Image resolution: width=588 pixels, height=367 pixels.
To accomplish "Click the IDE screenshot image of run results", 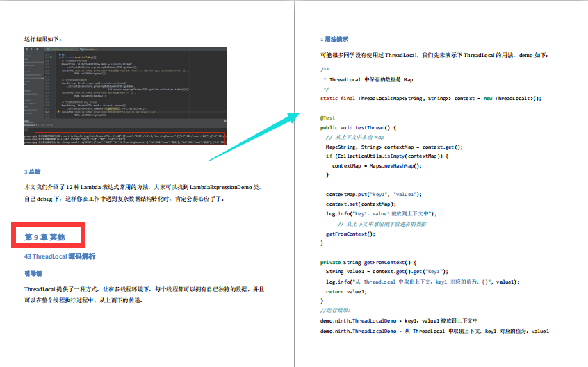I will click(126, 96).
